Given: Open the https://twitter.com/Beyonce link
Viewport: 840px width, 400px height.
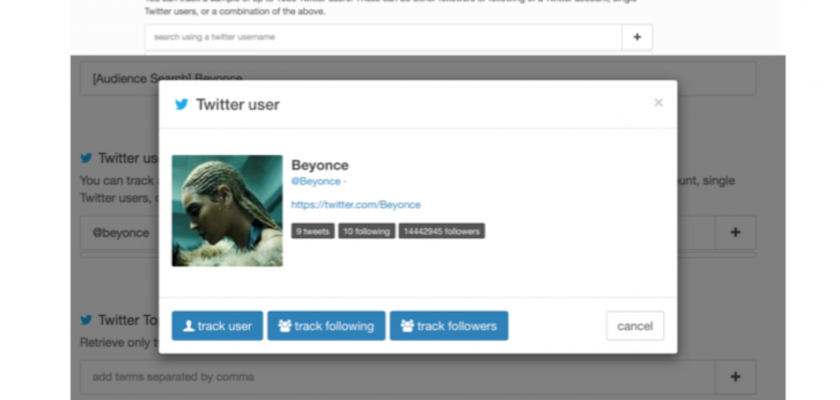Looking at the screenshot, I should (x=356, y=204).
